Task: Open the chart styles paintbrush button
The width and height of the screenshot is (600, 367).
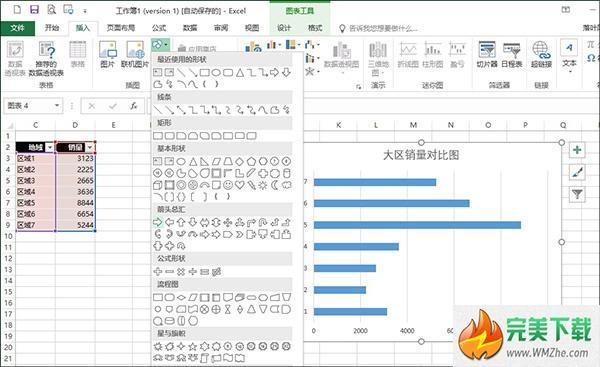Action: 577,172
